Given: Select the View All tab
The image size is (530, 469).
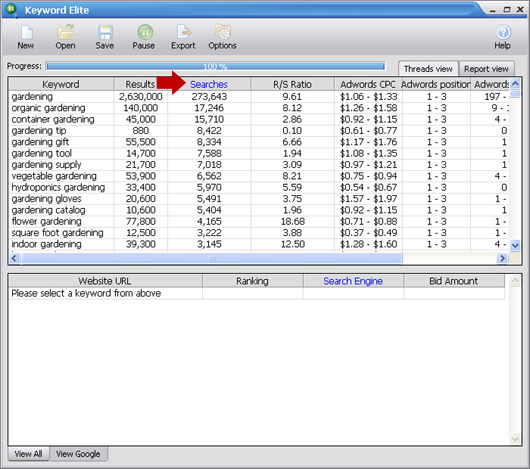Looking at the screenshot, I should [28, 454].
